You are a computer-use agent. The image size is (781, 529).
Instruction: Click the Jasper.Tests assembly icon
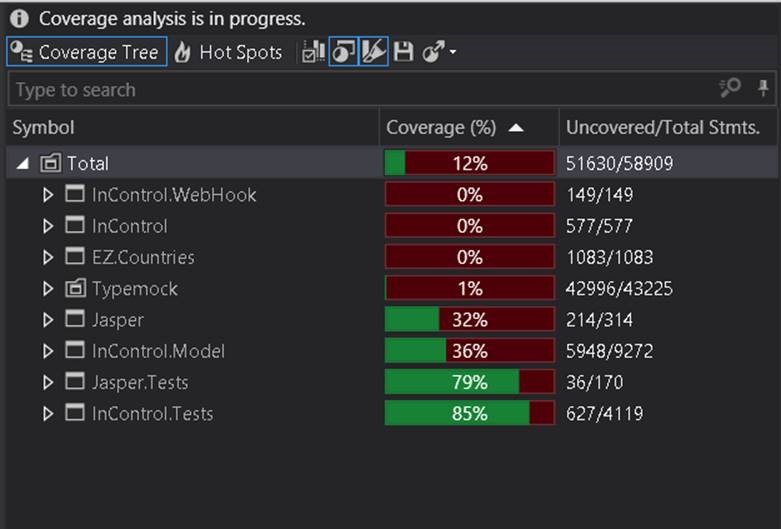pos(75,382)
